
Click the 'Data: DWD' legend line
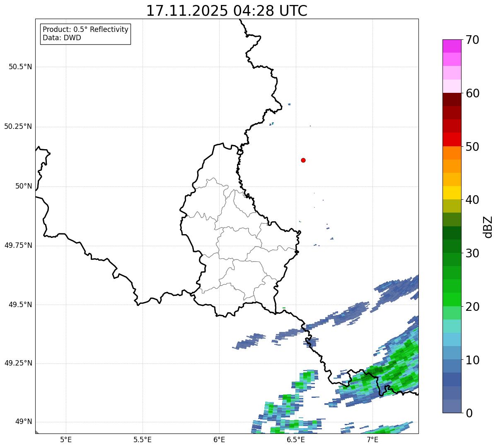pos(62,38)
